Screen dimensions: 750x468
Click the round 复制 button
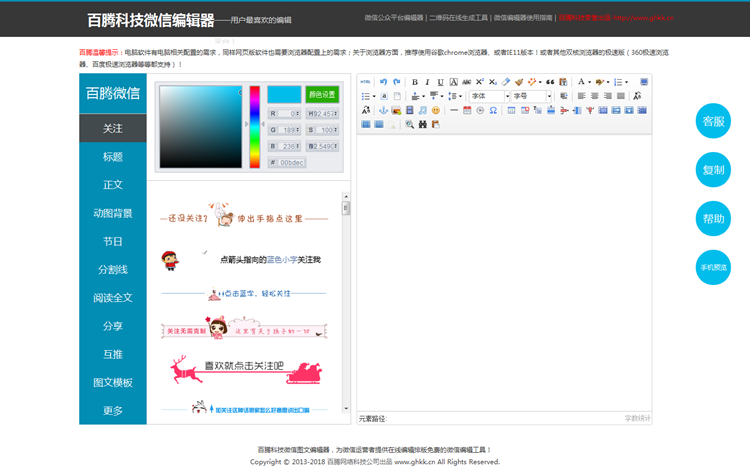pyautogui.click(x=713, y=170)
